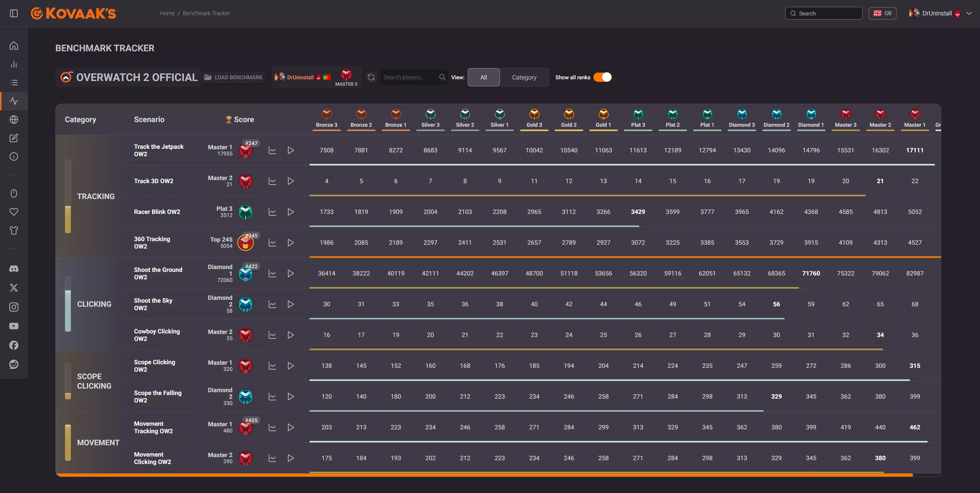Play the Racer Blink OW2 scenario
The width and height of the screenshot is (980, 493).
pyautogui.click(x=291, y=212)
